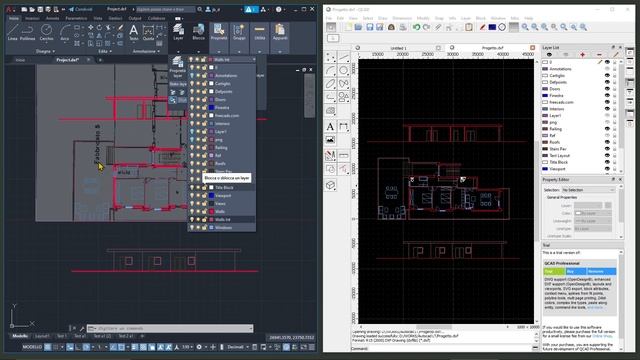The image size is (640, 360).
Task: Click the Finestra blue color swatch in AutoCAD list
Action: coord(211,107)
